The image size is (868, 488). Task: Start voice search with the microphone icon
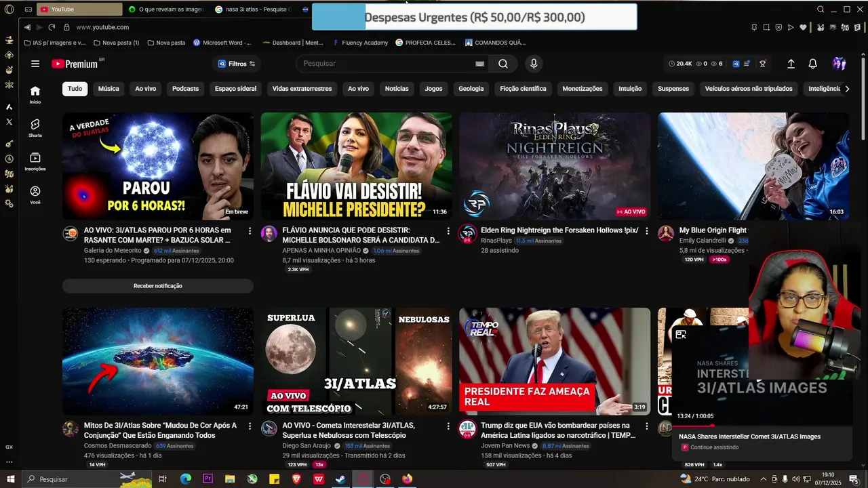pos(534,64)
